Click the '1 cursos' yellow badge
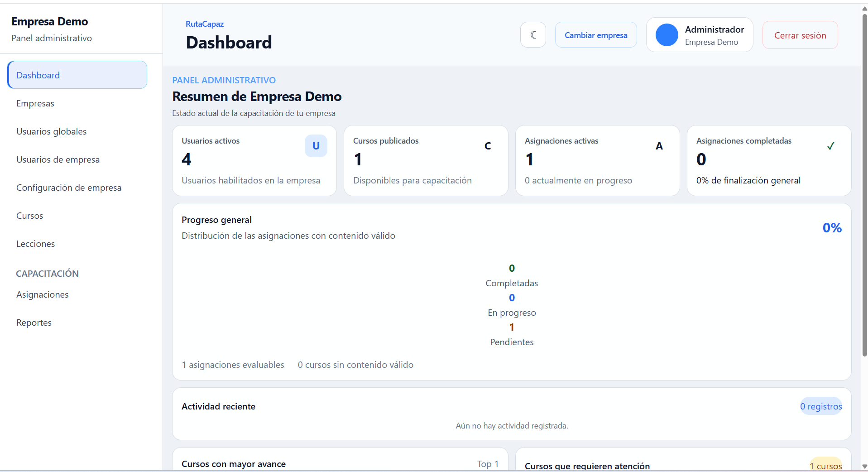The image size is (868, 472). (x=825, y=465)
